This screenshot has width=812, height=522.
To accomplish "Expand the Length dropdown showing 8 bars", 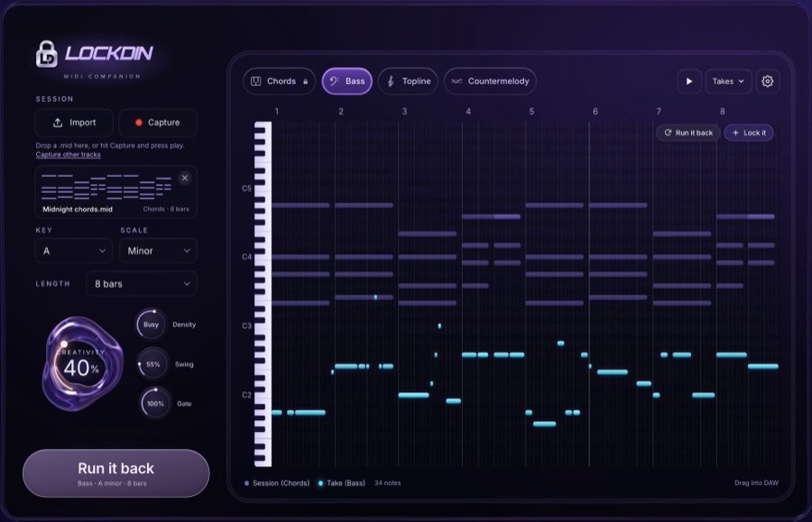I will coord(142,283).
